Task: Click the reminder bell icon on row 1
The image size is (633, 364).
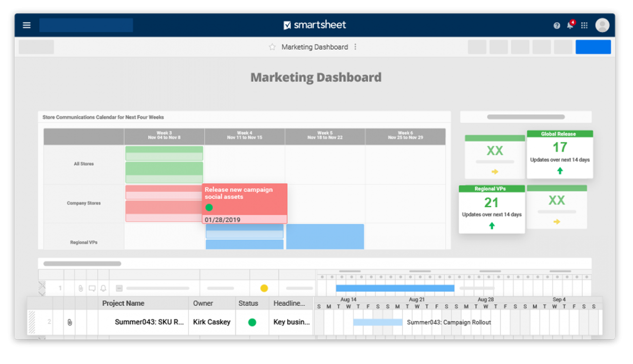Action: [103, 288]
